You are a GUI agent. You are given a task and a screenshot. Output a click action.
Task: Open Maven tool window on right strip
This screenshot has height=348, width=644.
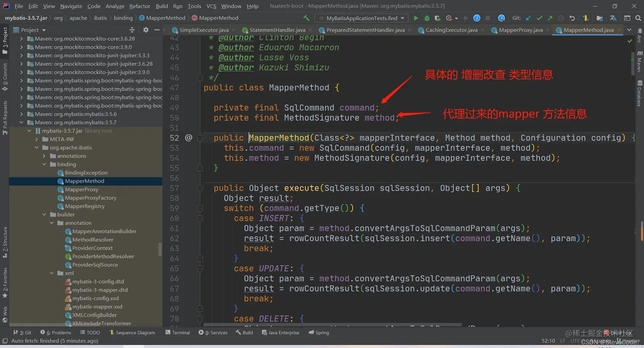(x=640, y=61)
